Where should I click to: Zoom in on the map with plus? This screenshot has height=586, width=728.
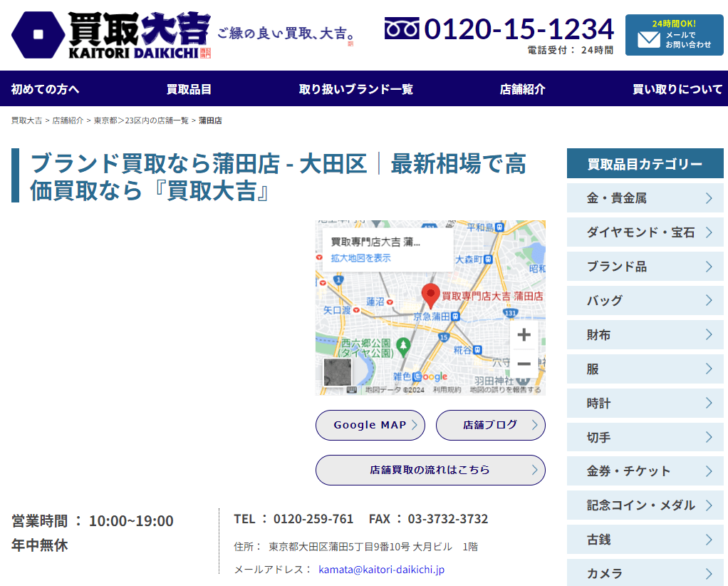click(524, 335)
